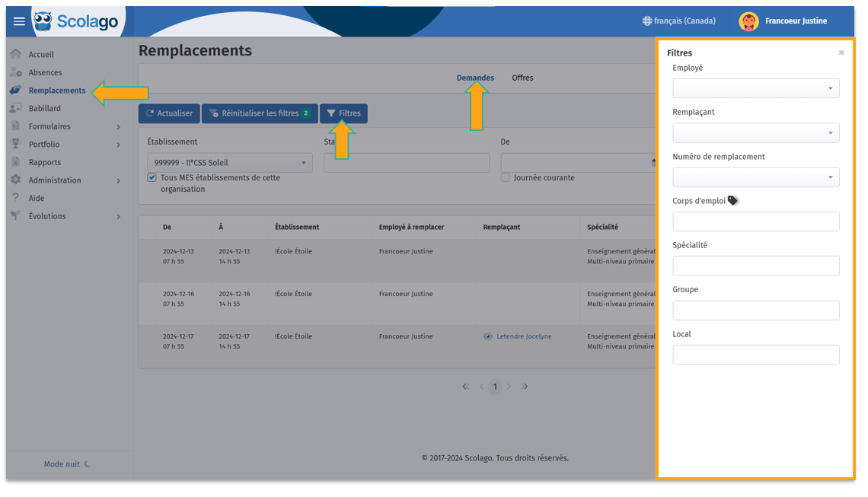This screenshot has width=868, height=497.
Task: Select the 2024-12-16 replacement row
Action: click(397, 303)
